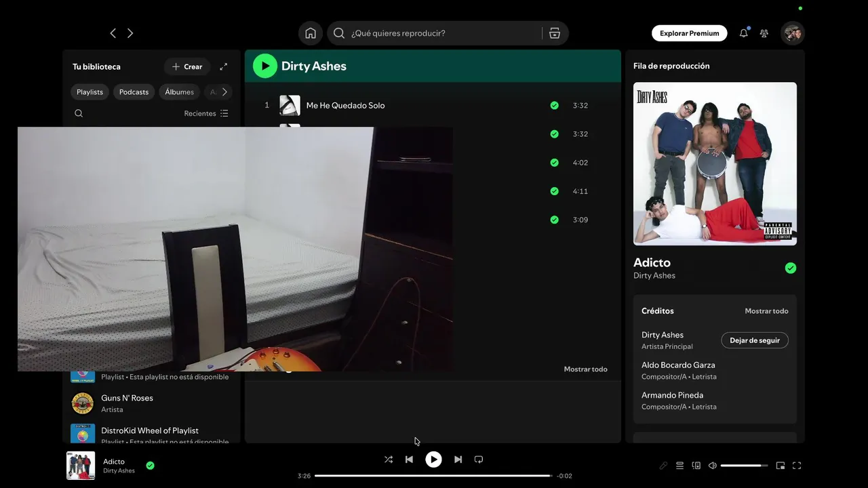Click Explorar Premium button
Image resolution: width=868 pixels, height=488 pixels.
point(690,33)
